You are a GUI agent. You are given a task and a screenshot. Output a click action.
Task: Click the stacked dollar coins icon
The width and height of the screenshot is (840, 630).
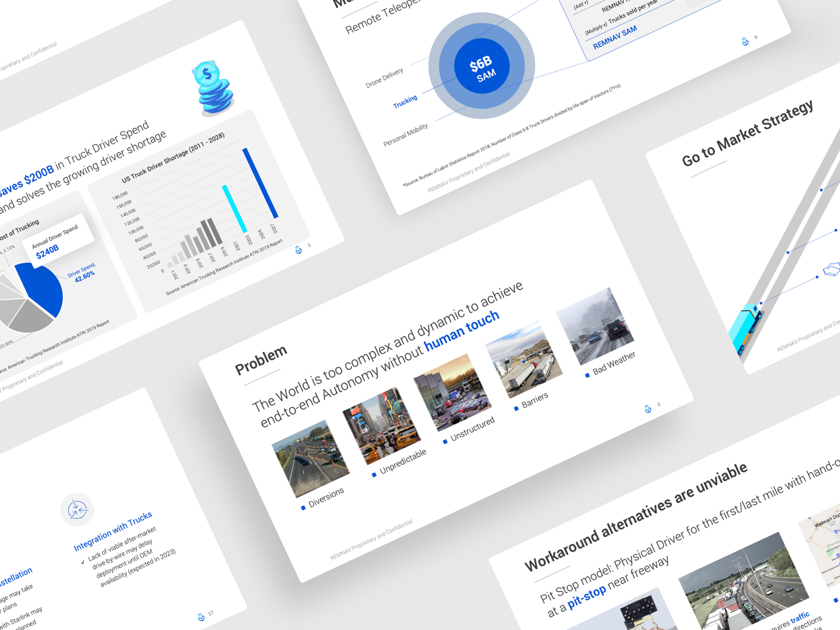point(213,89)
